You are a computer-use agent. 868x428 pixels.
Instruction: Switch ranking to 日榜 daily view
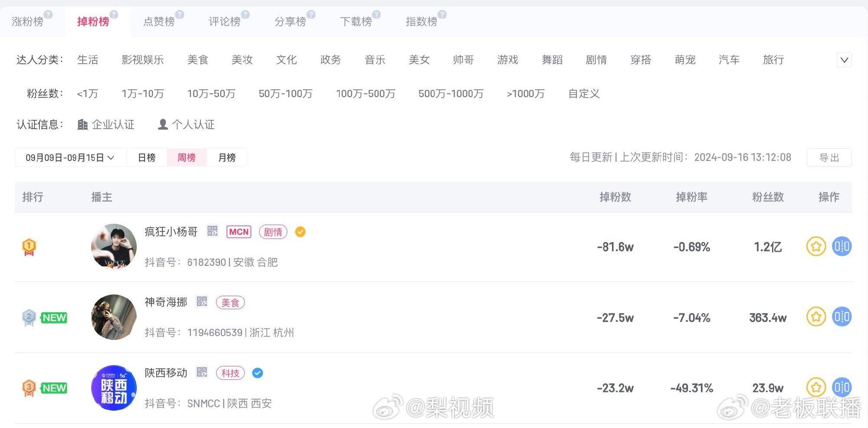[146, 157]
